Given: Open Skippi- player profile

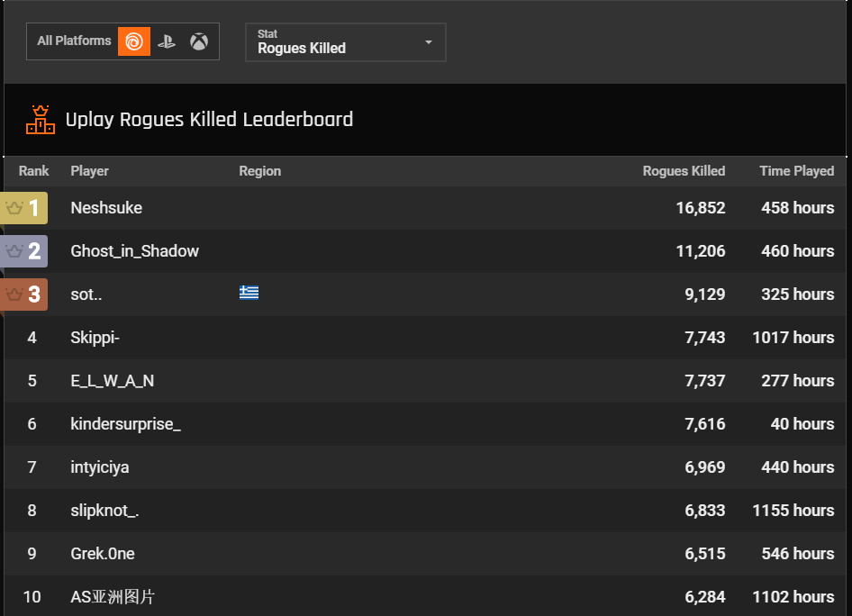Looking at the screenshot, I should (95, 338).
